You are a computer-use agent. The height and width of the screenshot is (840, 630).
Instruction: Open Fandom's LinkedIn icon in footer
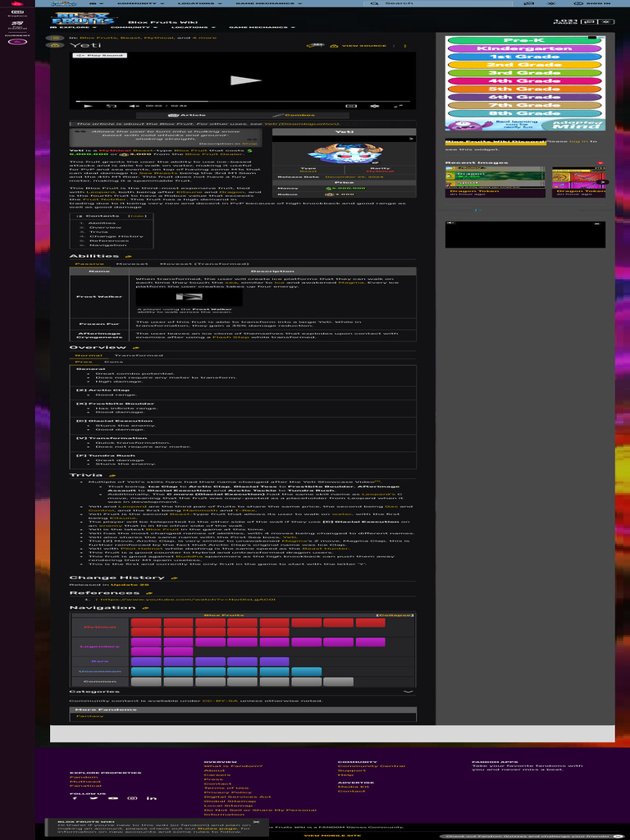coord(152,799)
